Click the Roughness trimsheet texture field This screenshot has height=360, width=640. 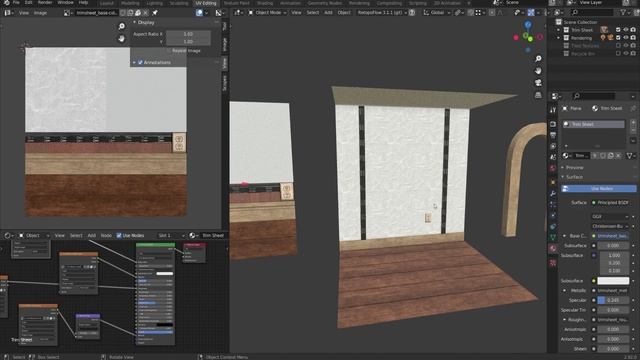click(x=612, y=320)
